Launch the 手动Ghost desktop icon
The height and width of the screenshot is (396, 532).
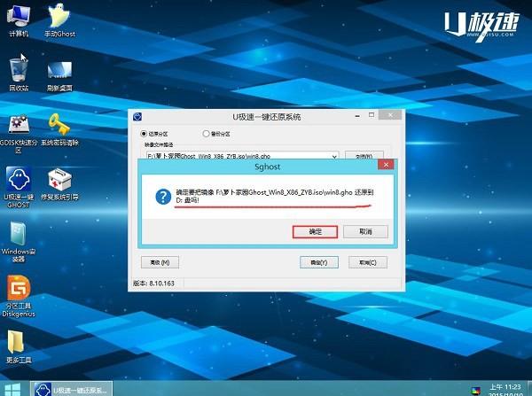pos(59,20)
